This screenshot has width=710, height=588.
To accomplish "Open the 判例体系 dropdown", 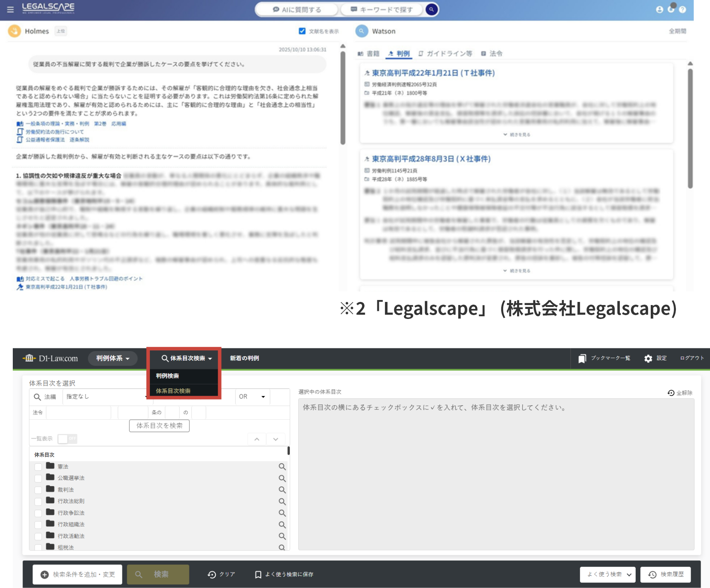I will point(113,358).
